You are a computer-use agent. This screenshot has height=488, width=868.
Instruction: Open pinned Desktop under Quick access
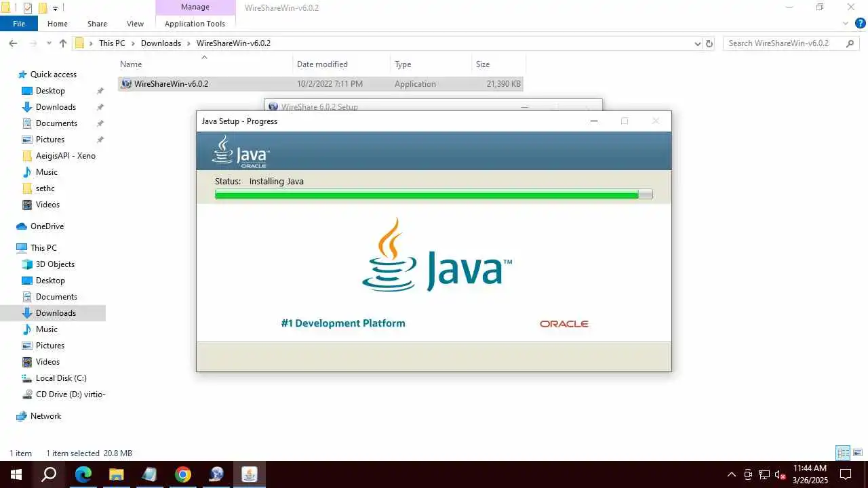[50, 91]
